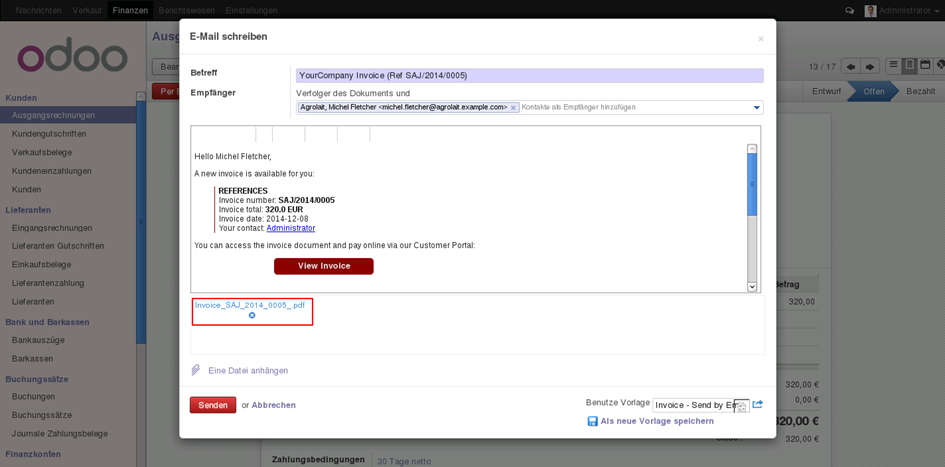Open the Administrator contact link

[x=290, y=228]
